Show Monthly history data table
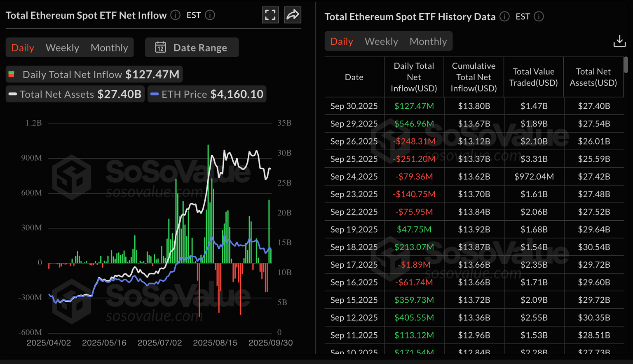The width and height of the screenshot is (633, 364). click(x=428, y=42)
